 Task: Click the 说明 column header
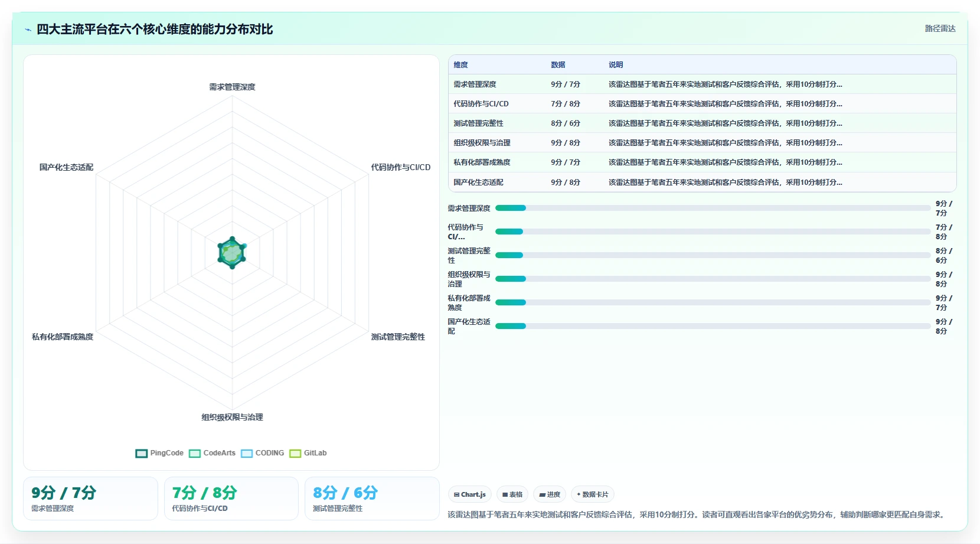click(x=616, y=65)
